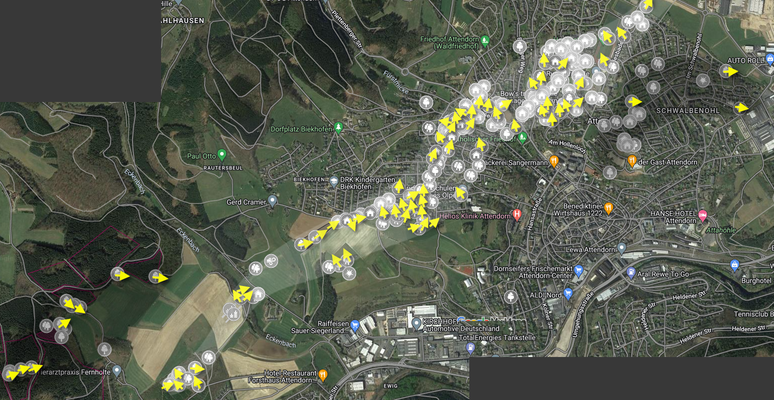Click the DRK Kindergarten Biekhofen icon
This screenshot has height=400, width=774.
pyautogui.click(x=334, y=181)
